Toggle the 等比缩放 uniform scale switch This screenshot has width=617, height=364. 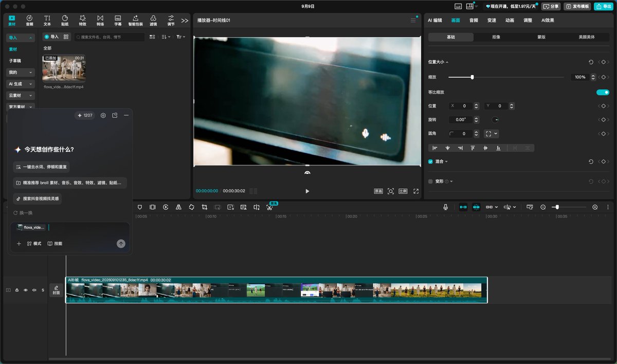coord(603,92)
